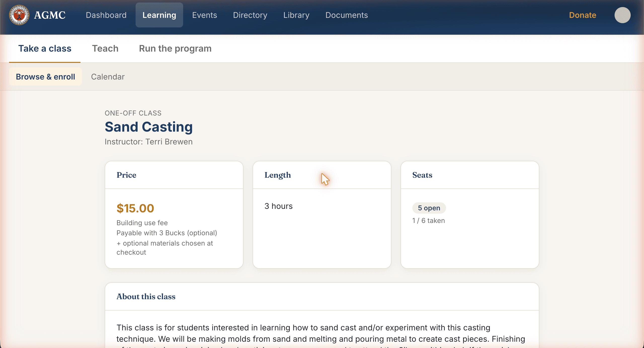Click the $15.00 price amount
This screenshot has width=644, height=348.
[135, 208]
